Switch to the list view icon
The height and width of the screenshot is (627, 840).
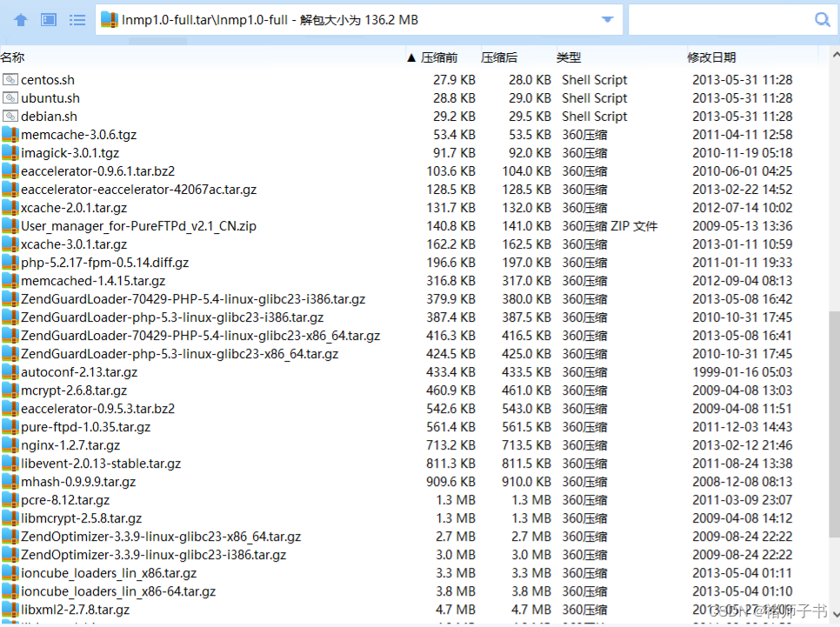[x=77, y=20]
